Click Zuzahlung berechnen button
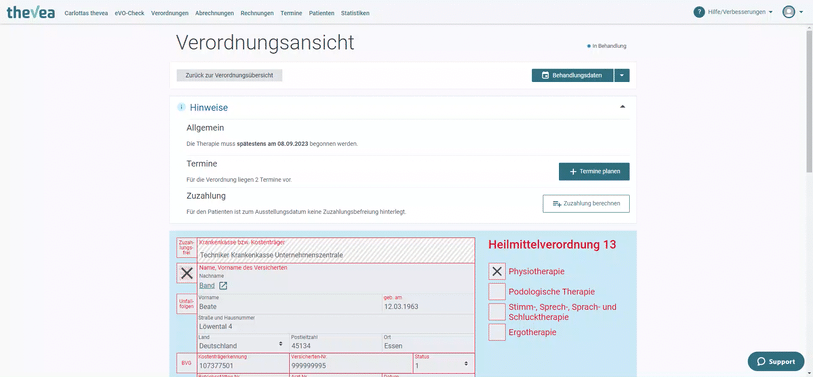813x377 pixels. tap(586, 204)
